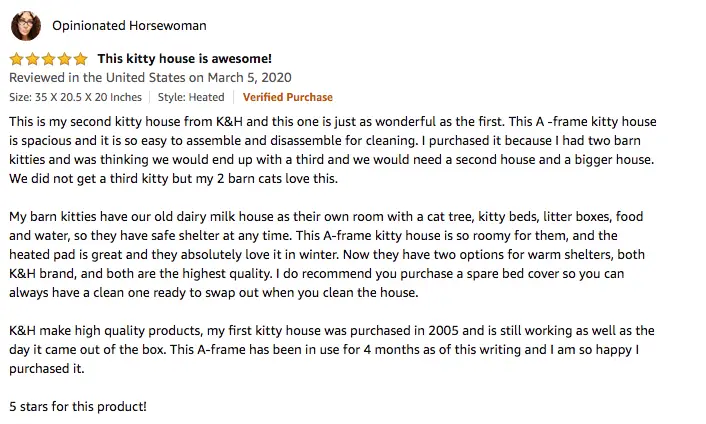706x424 pixels.
Task: Click the paragraph starting 'K&H make high quality products'
Action: tap(332, 349)
